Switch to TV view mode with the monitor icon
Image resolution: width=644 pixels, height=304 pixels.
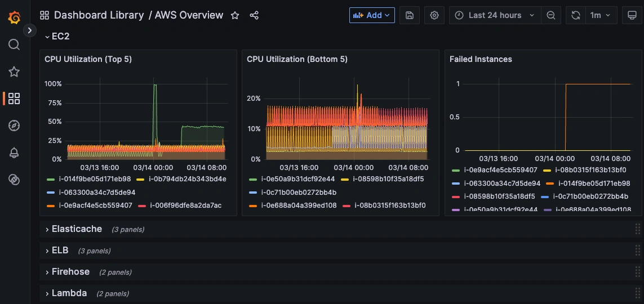pos(632,15)
